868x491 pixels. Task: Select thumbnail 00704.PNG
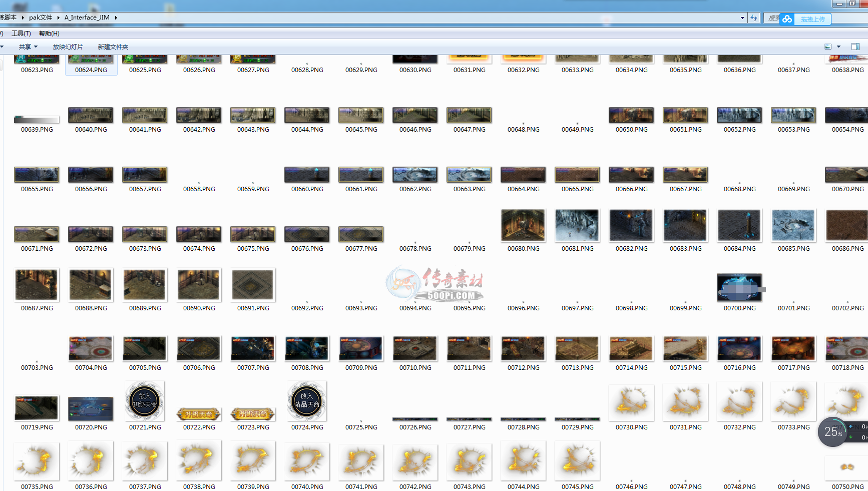91,348
